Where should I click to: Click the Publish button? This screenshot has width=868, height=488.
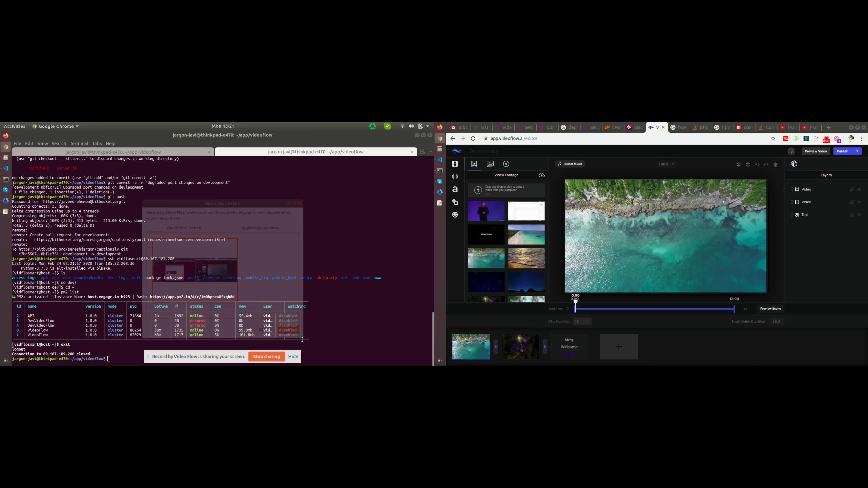[842, 151]
